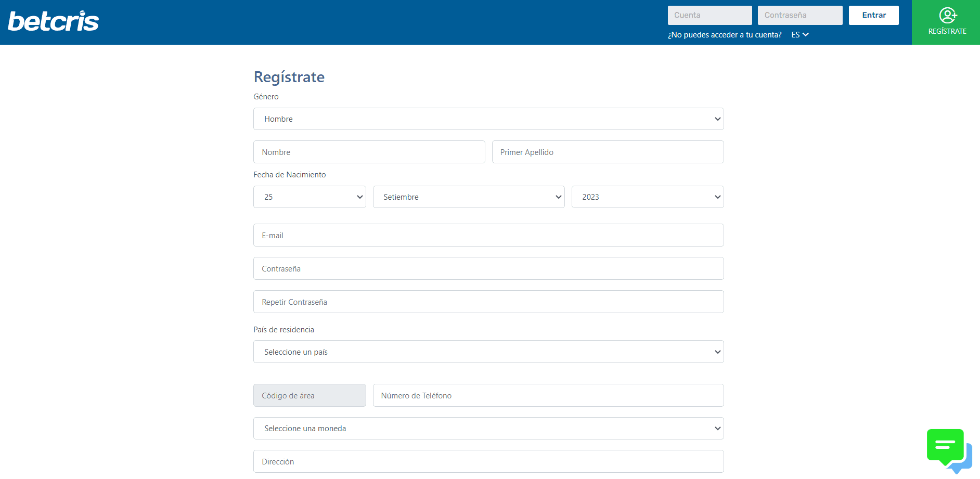Expand the 'Seleccione una moneda' dropdown
The height and width of the screenshot is (479, 980).
[488, 429]
